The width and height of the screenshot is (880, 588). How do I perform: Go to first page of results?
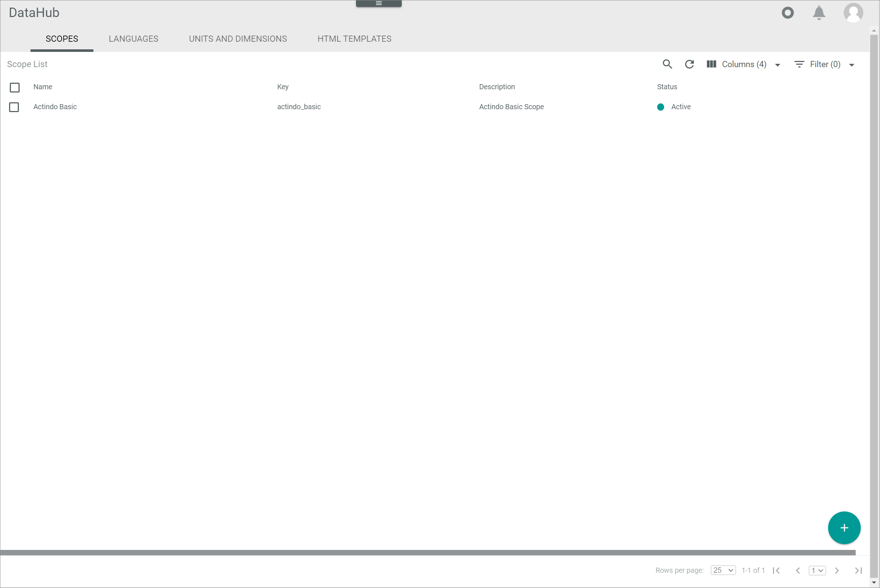(x=777, y=570)
